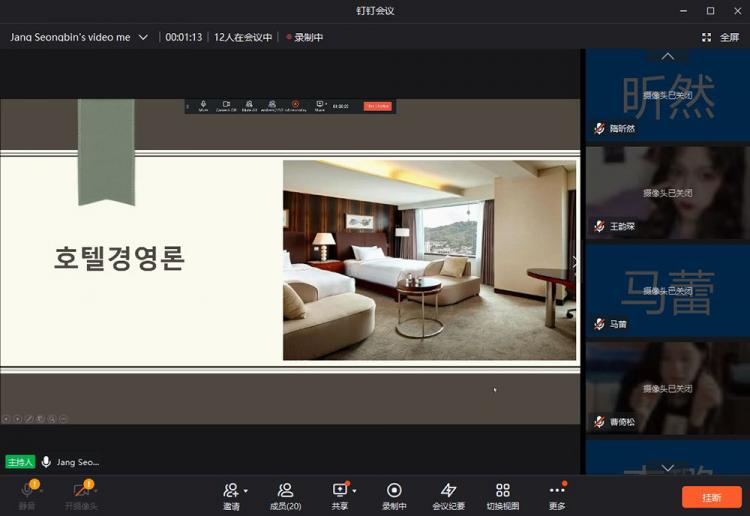Open the 会议纪要 meeting minutes panel
Screen dimensions: 750x516
coord(448,490)
